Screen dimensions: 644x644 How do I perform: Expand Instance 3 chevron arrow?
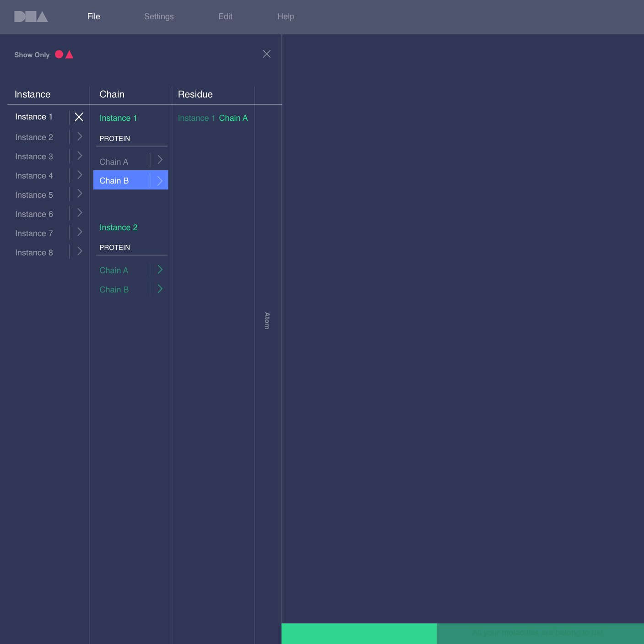[80, 156]
